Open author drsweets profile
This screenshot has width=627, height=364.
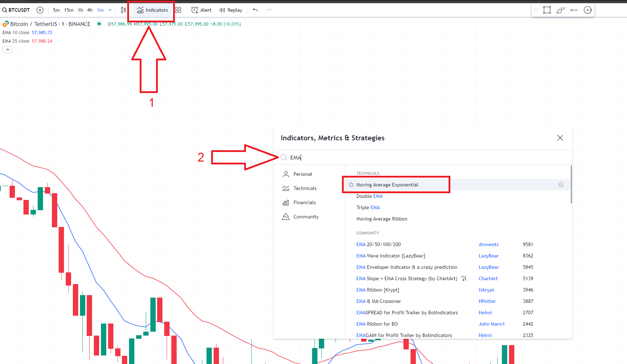(x=488, y=244)
